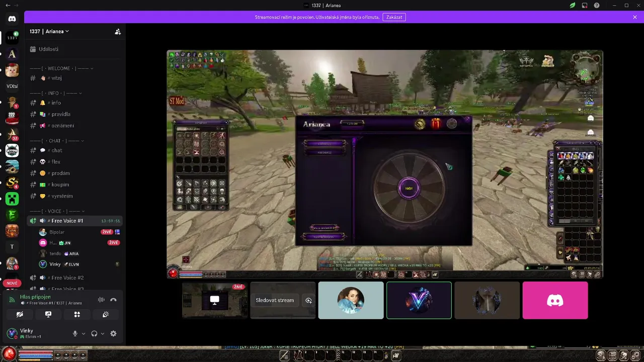Open the Discord inbox icon in title bar

click(585, 6)
